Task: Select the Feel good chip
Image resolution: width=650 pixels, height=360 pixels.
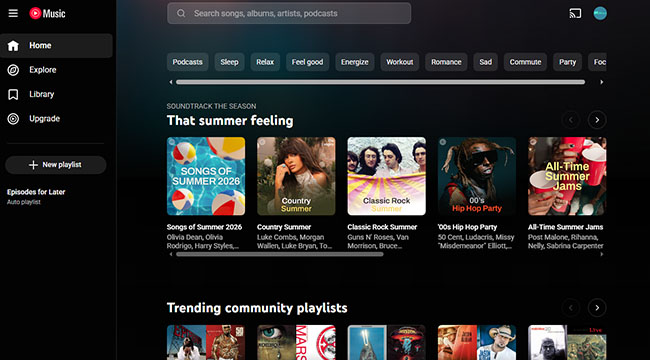Action: [307, 62]
